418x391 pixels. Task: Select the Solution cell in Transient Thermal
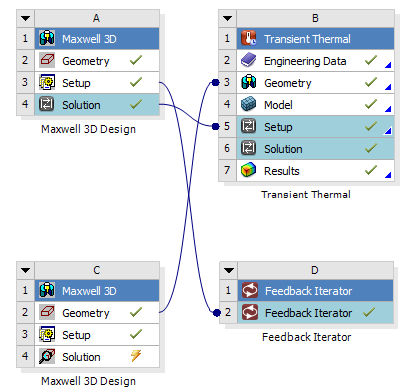pyautogui.click(x=315, y=149)
